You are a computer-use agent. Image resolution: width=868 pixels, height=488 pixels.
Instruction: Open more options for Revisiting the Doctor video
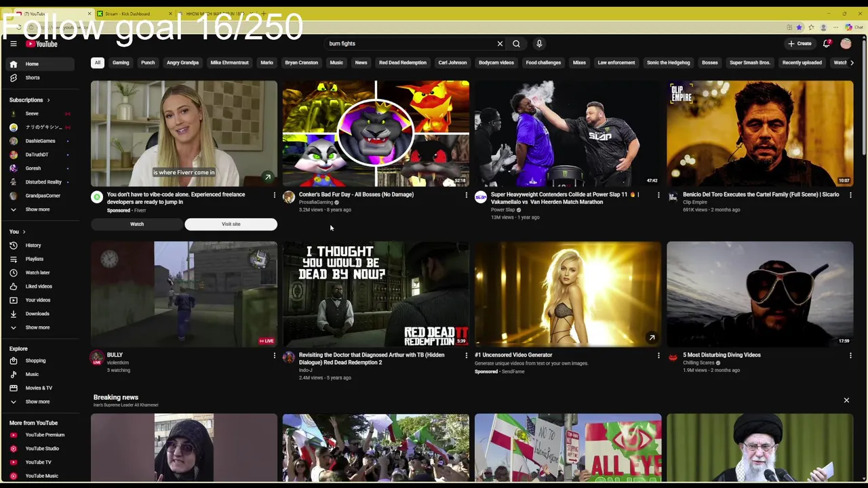466,355
